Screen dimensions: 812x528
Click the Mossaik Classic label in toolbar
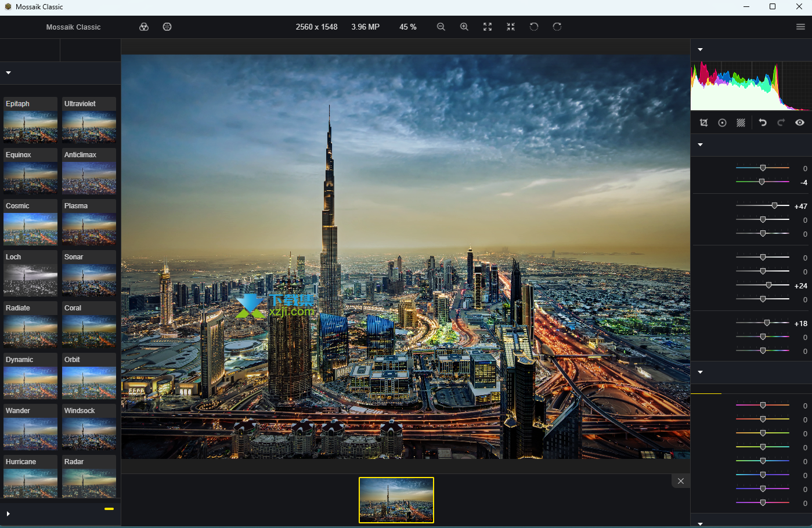pyautogui.click(x=73, y=27)
